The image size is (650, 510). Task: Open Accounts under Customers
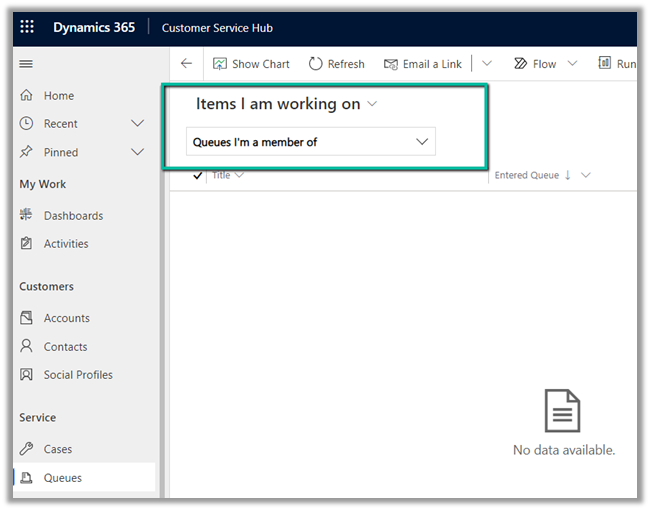[x=66, y=318]
